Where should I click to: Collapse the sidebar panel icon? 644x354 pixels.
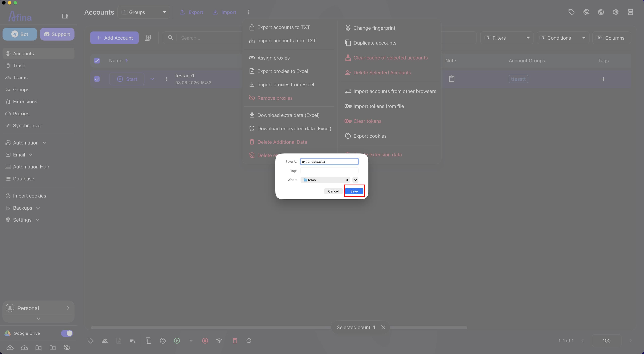[x=65, y=16]
